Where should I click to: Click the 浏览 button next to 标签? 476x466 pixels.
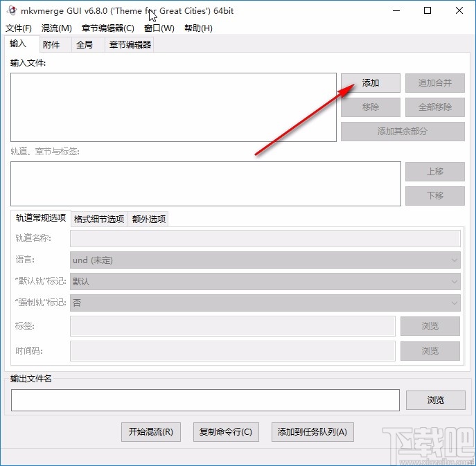[x=430, y=326]
